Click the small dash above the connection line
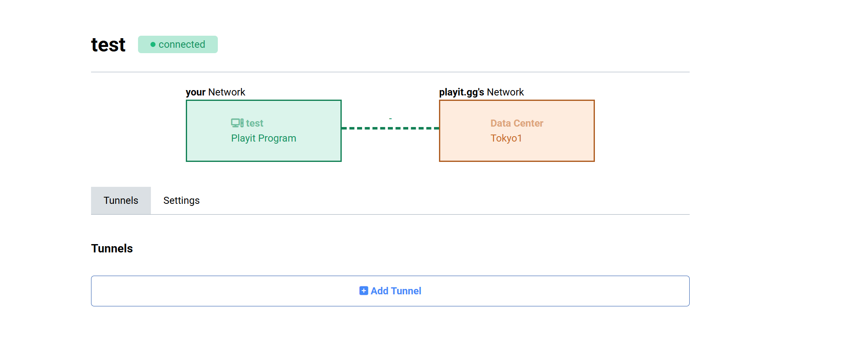Screen dimensions: 868x340 (x=390, y=119)
